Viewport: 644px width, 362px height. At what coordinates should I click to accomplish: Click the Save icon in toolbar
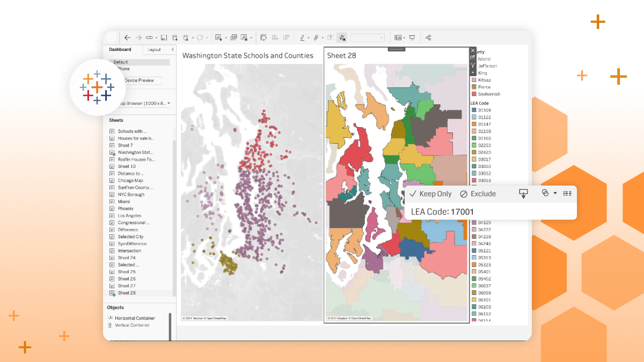[x=163, y=38]
